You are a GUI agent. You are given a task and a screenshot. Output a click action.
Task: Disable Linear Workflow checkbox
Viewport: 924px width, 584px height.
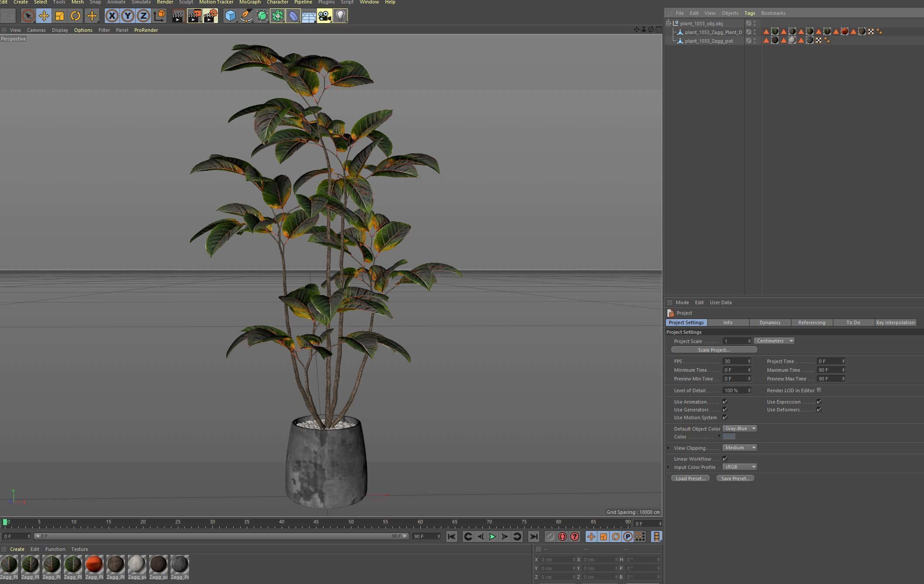point(725,458)
